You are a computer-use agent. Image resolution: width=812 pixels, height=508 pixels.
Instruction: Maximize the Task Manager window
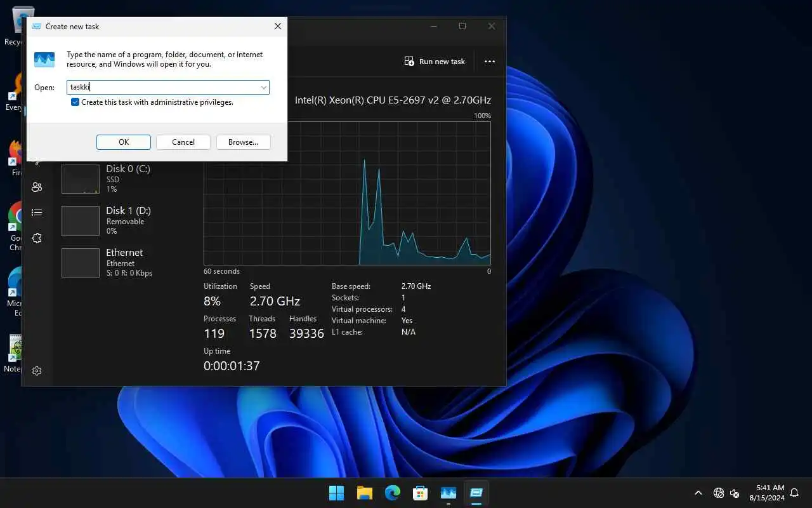tap(462, 26)
